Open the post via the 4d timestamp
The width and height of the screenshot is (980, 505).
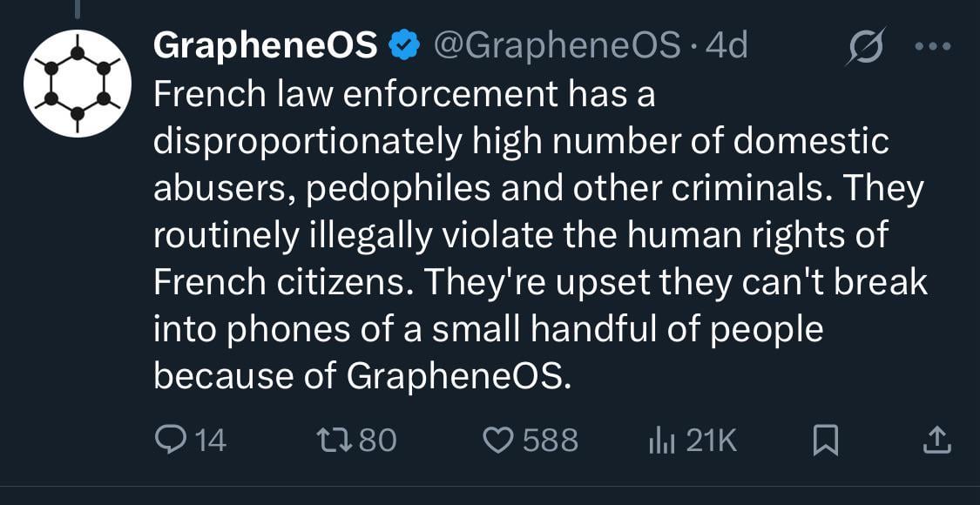[x=727, y=45]
